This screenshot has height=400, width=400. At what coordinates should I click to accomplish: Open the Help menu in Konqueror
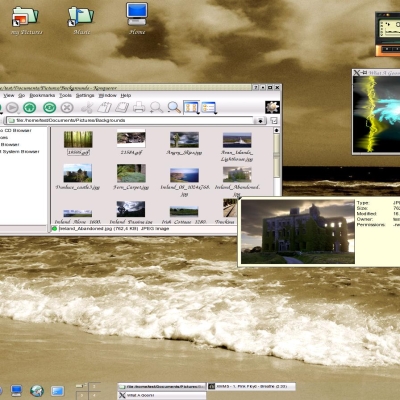click(x=126, y=95)
